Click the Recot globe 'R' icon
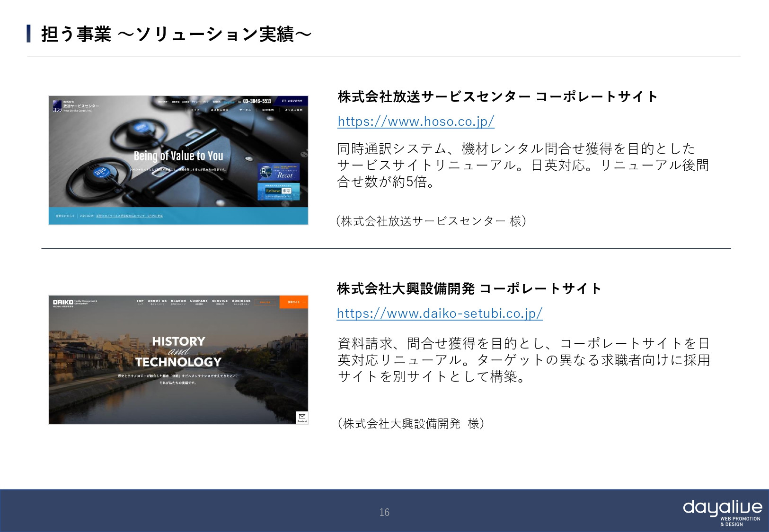 tap(266, 173)
